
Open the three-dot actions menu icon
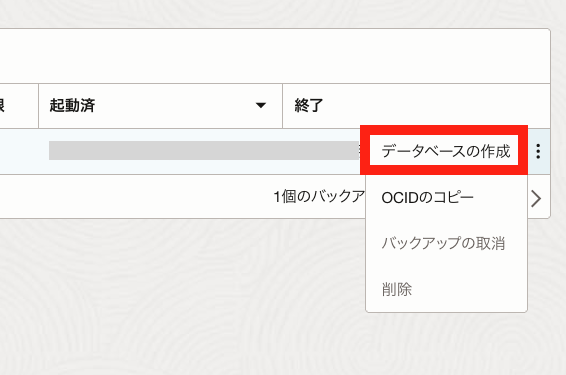click(x=538, y=151)
